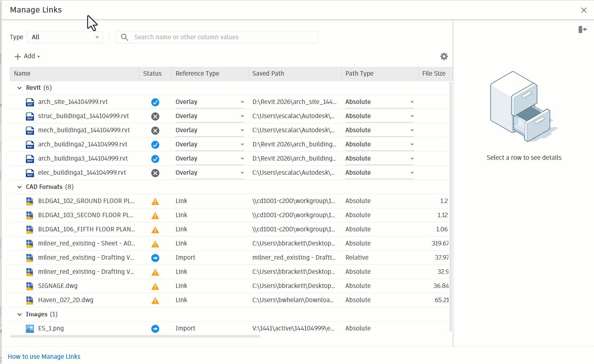
Task: Click the loaded status checkmark for arch_site_144104999.rvt
Action: (155, 102)
